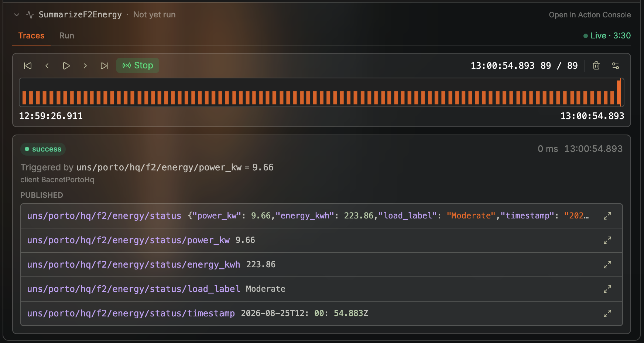644x343 pixels.
Task: Click topic uns/porto/hq/f2/energy/status/timestamp
Action: pos(131,313)
